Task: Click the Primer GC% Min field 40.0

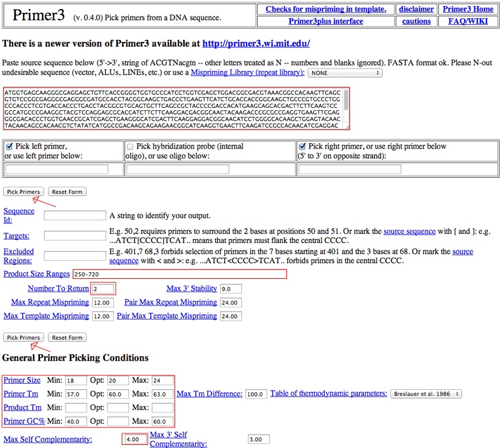Action: [x=76, y=422]
